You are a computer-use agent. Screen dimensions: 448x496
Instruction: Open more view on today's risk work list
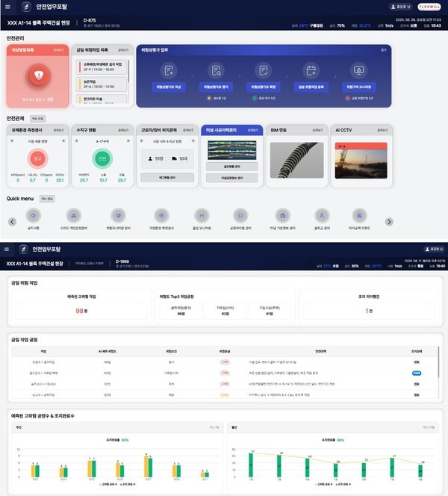[x=123, y=50]
